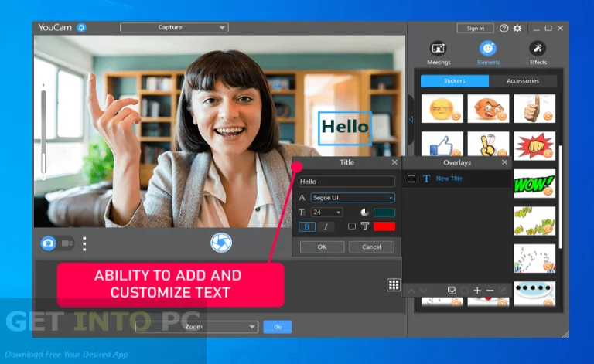Click the opacity gradient circle icon
The width and height of the screenshot is (594, 364).
click(x=364, y=213)
